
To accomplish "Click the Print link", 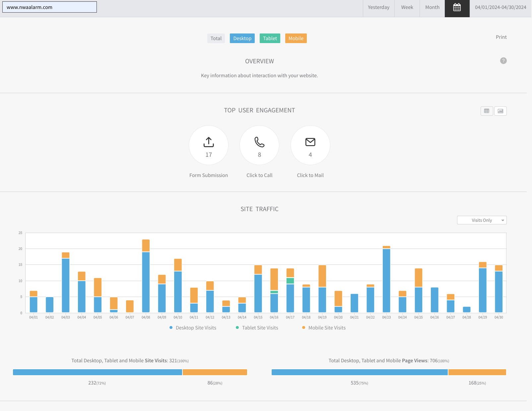I will point(501,37).
